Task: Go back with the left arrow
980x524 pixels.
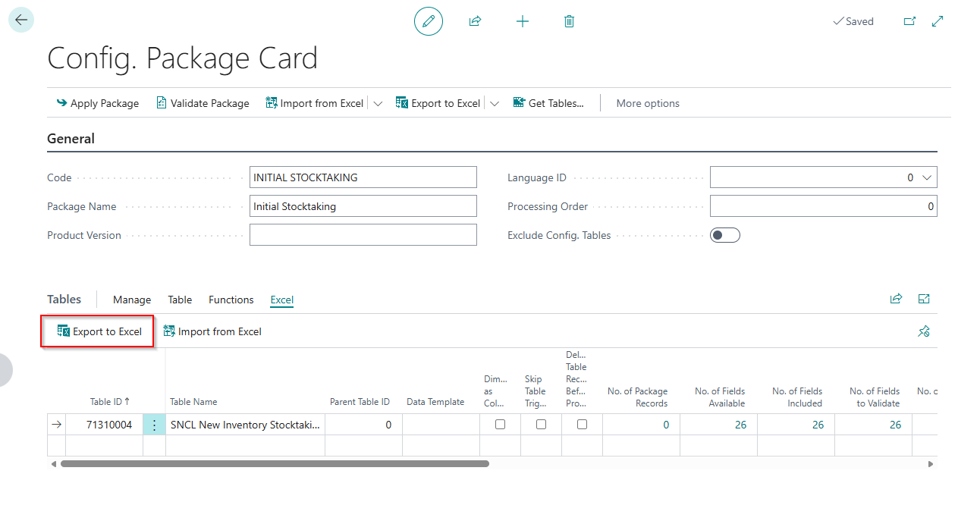Action: pos(21,20)
